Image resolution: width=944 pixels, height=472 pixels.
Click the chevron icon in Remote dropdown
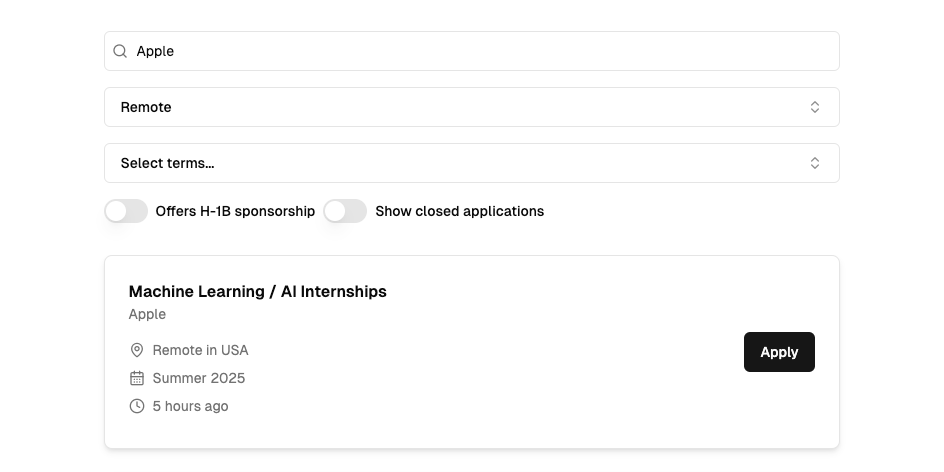[815, 107]
